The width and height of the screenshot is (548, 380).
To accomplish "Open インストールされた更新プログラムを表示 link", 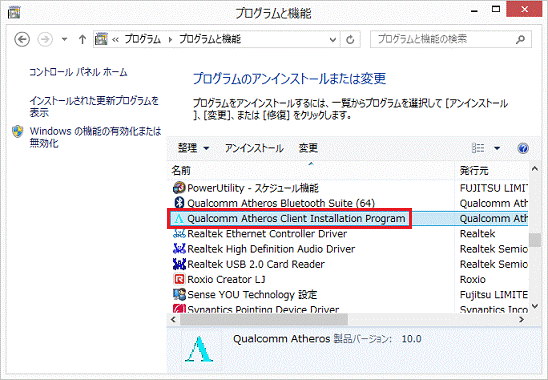I will 94,107.
